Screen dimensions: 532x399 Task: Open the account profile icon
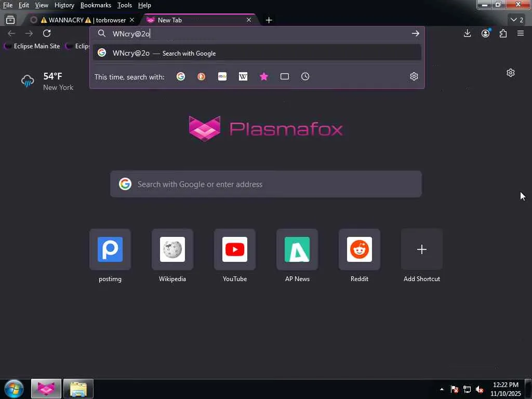tap(486, 33)
